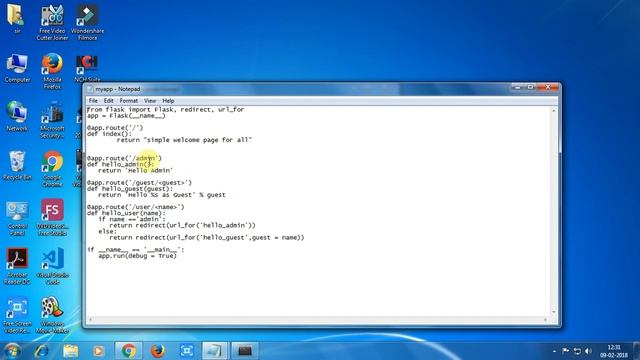Viewport: 640px width, 360px height.
Task: Click the sync icon in the tray
Action: pos(577,351)
